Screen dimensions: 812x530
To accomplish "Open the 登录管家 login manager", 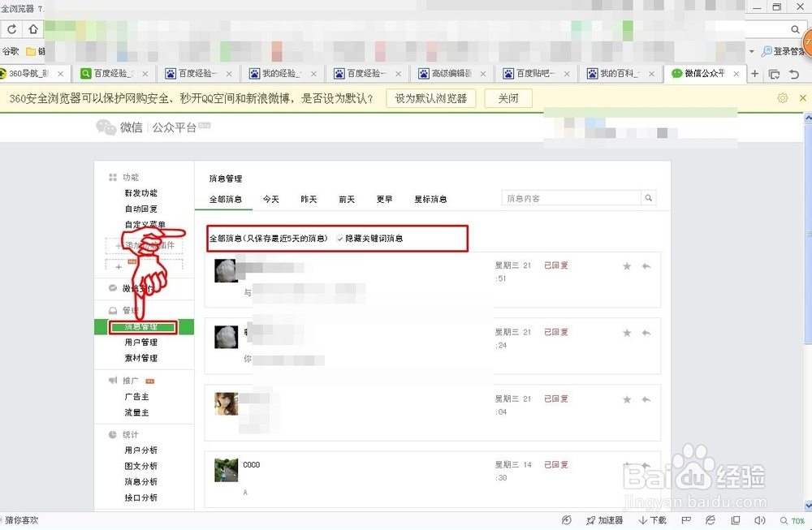I will pos(783,50).
